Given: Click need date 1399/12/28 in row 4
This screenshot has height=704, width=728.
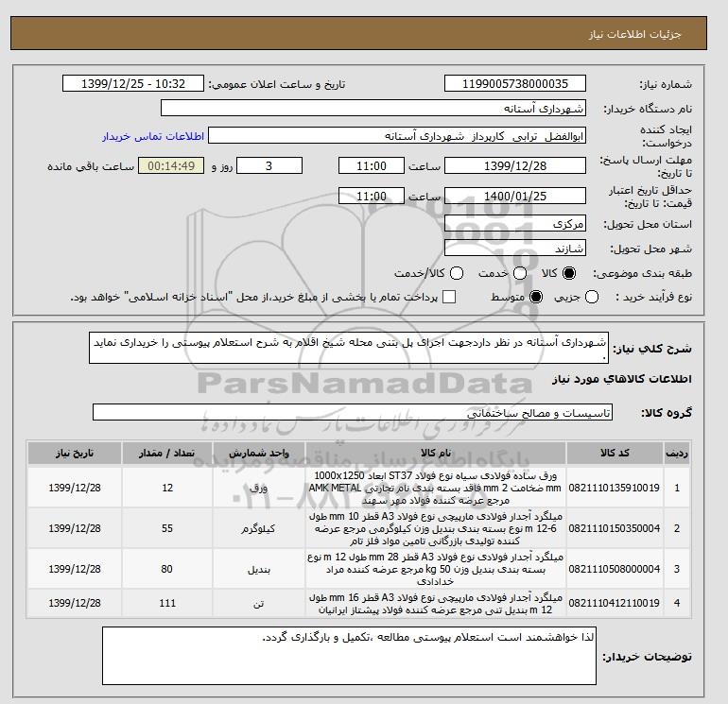Looking at the screenshot, I should [x=75, y=603].
